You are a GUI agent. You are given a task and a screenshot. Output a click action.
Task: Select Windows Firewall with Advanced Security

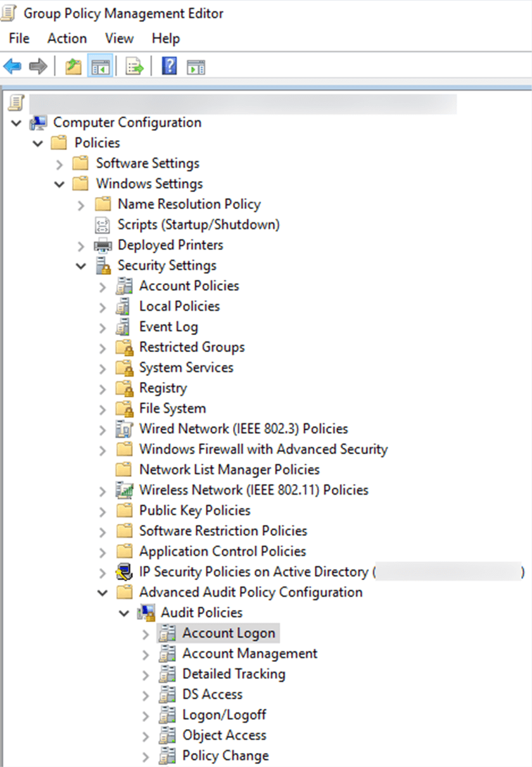263,450
